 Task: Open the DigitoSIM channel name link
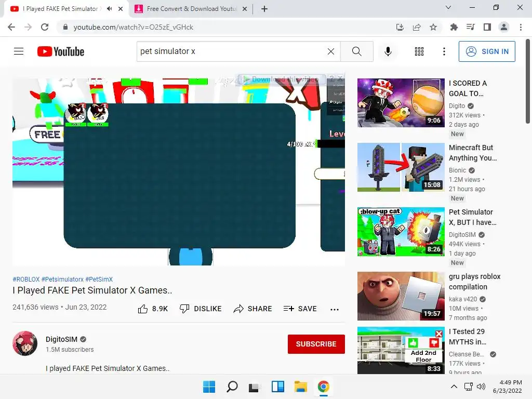[61, 339]
